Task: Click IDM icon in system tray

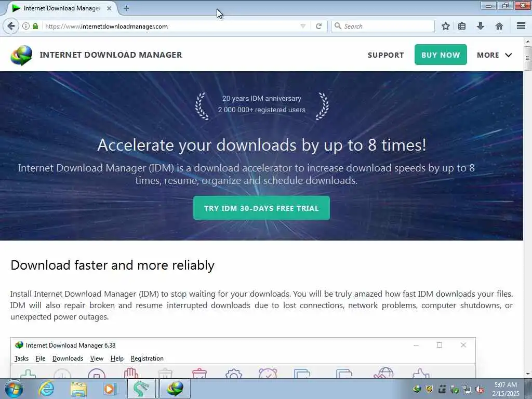Action: (417, 389)
